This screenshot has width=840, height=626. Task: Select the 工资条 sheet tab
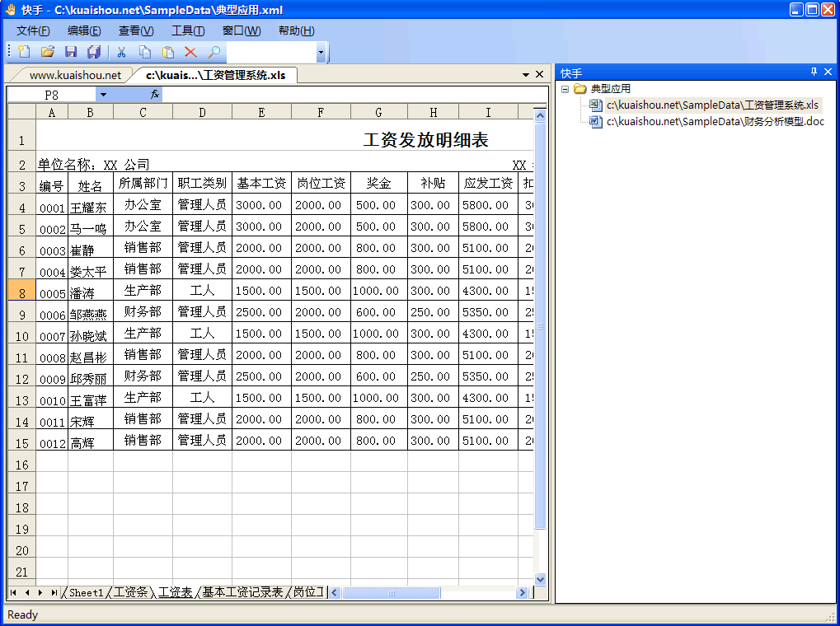(130, 592)
